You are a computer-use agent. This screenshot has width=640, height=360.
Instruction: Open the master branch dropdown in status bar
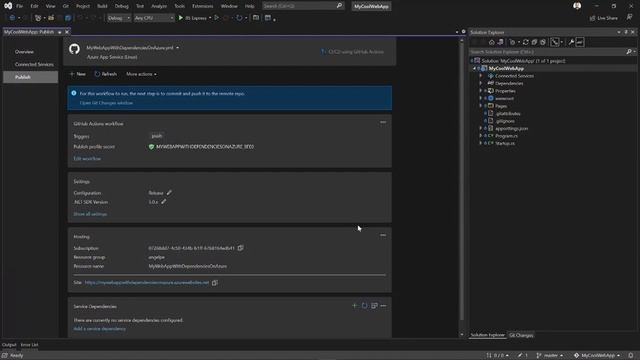pos(549,356)
